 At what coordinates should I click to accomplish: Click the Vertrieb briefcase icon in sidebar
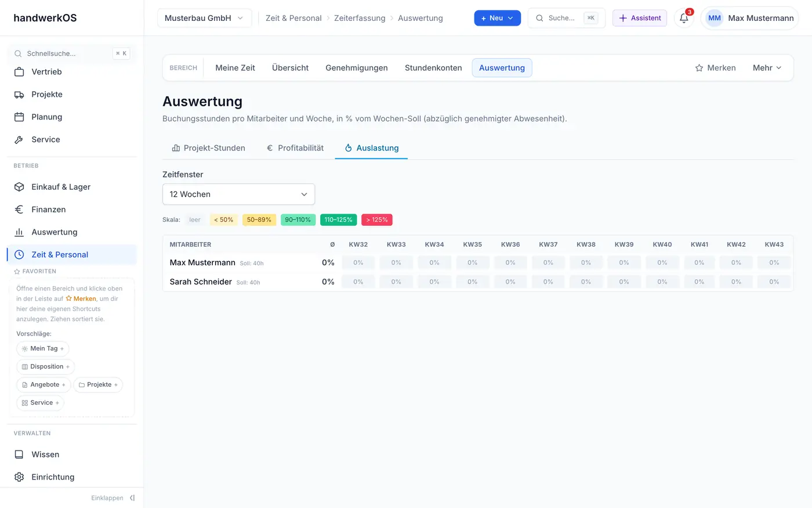pyautogui.click(x=19, y=72)
